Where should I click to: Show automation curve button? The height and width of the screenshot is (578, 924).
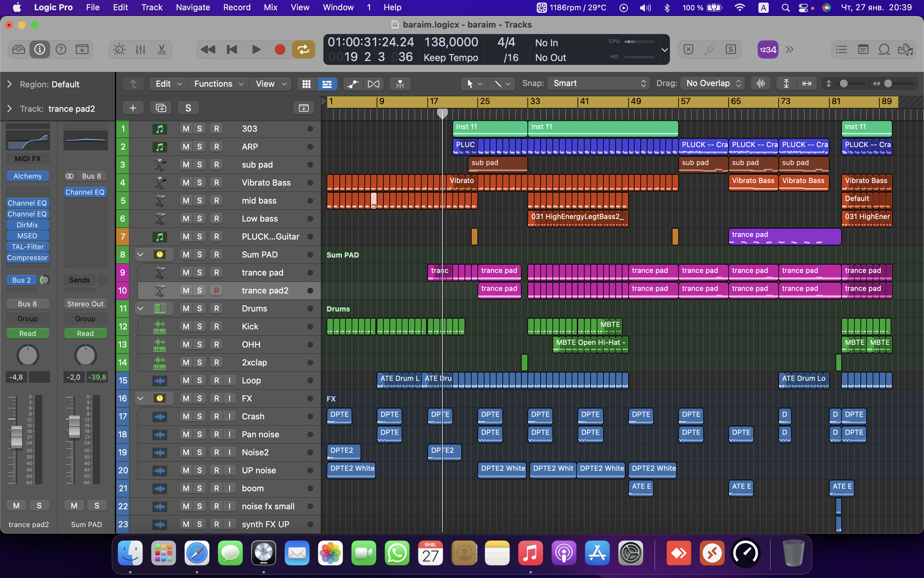click(x=353, y=84)
